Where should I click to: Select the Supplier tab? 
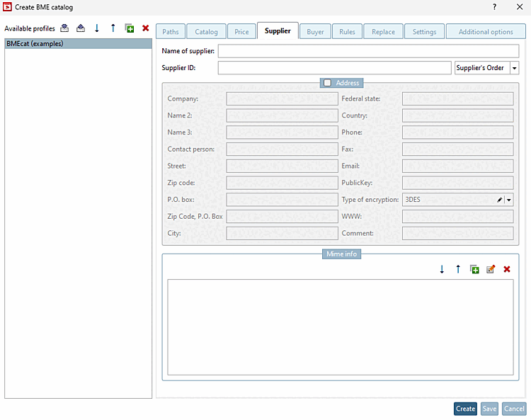[x=278, y=31]
